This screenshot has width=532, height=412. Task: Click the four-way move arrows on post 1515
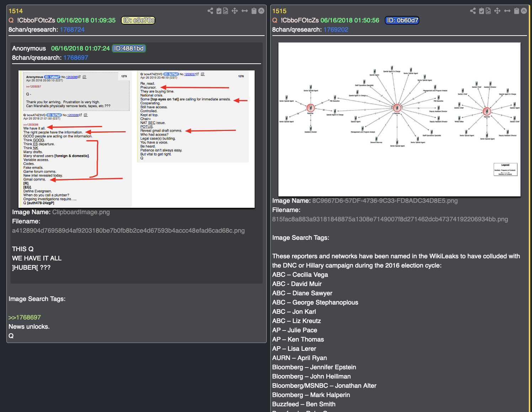click(x=497, y=11)
